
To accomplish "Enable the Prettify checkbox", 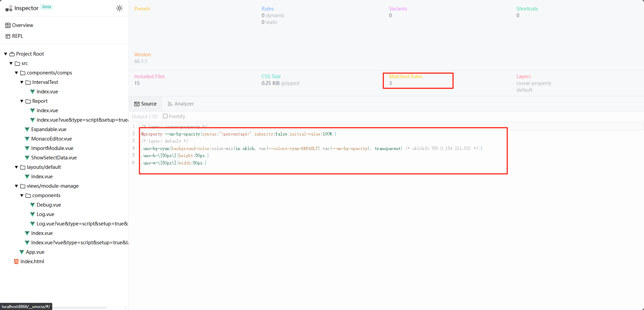I will [165, 116].
